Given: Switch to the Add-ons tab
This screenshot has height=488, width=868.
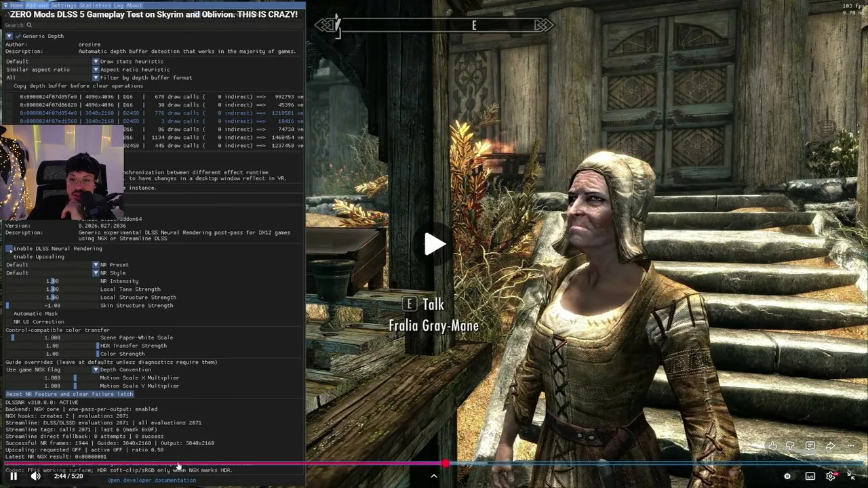Looking at the screenshot, I should (x=37, y=5).
